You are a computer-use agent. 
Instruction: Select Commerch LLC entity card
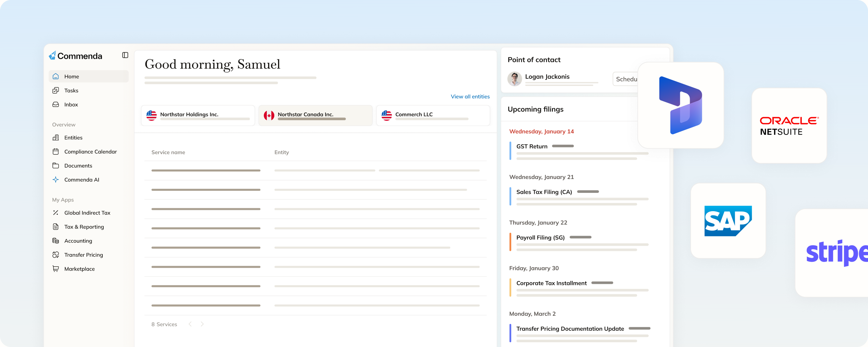click(x=433, y=115)
